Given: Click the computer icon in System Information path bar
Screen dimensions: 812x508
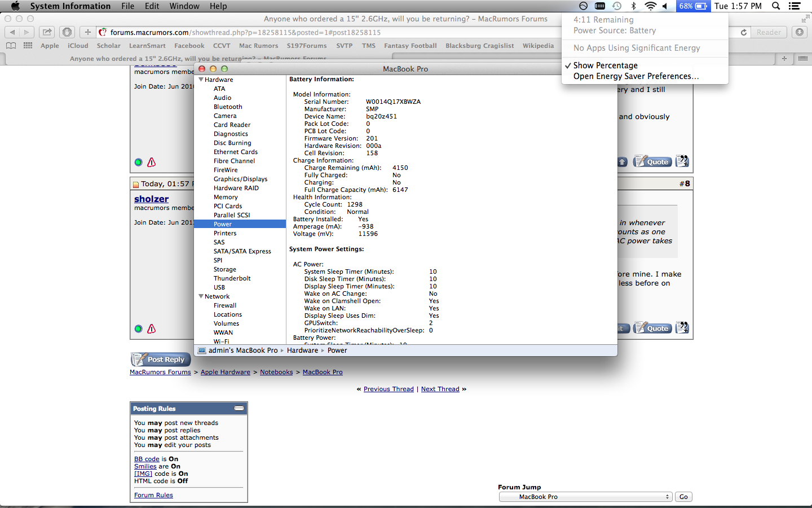Looking at the screenshot, I should point(202,351).
